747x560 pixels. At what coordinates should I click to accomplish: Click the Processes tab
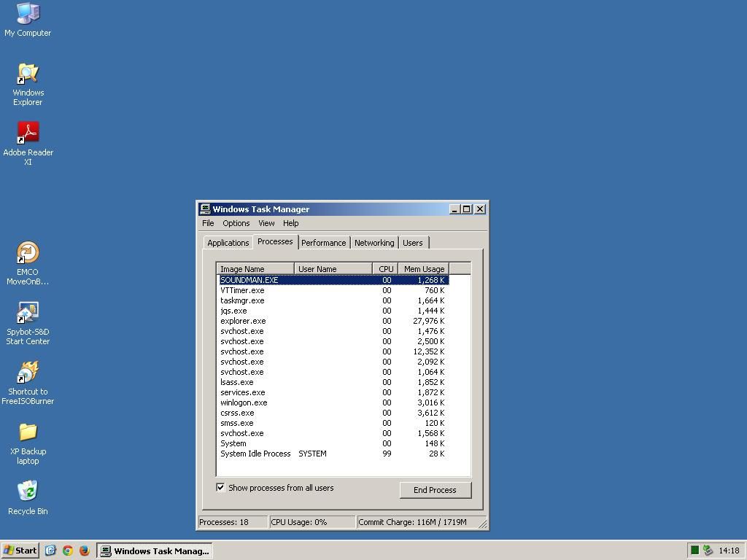click(275, 241)
